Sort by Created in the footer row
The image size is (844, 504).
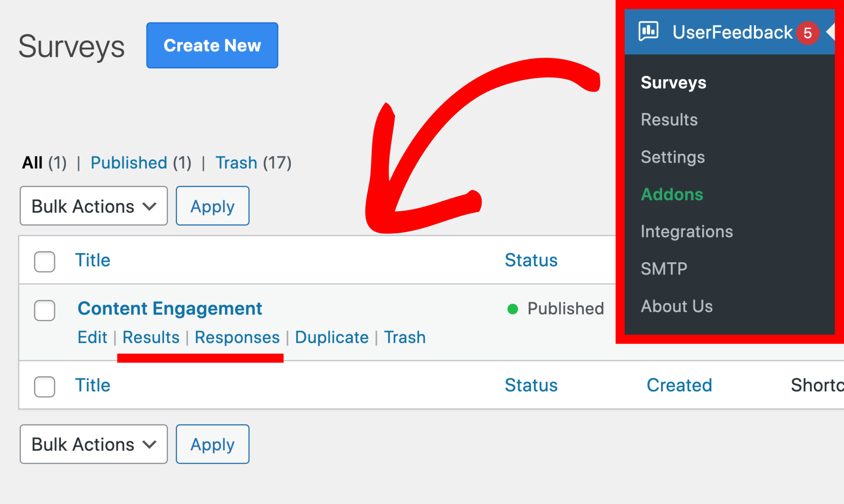[x=679, y=385]
